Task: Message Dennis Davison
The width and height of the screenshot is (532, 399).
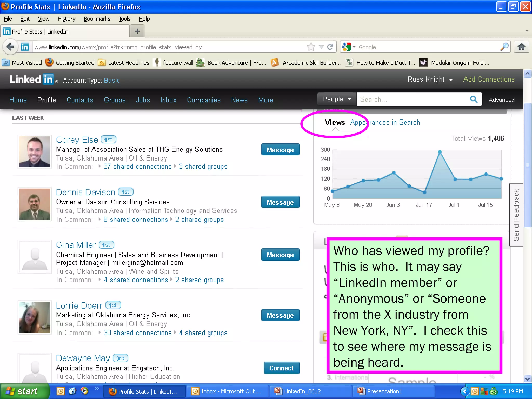Action: point(280,202)
